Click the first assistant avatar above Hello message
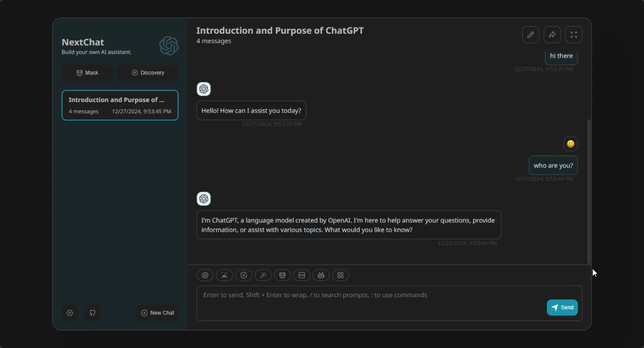644x348 pixels. [x=204, y=89]
